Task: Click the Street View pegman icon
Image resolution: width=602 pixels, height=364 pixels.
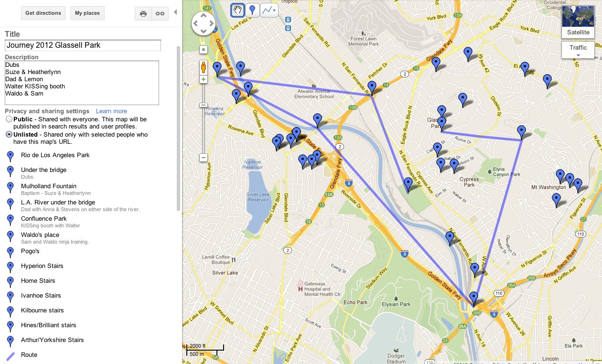Action: (204, 67)
